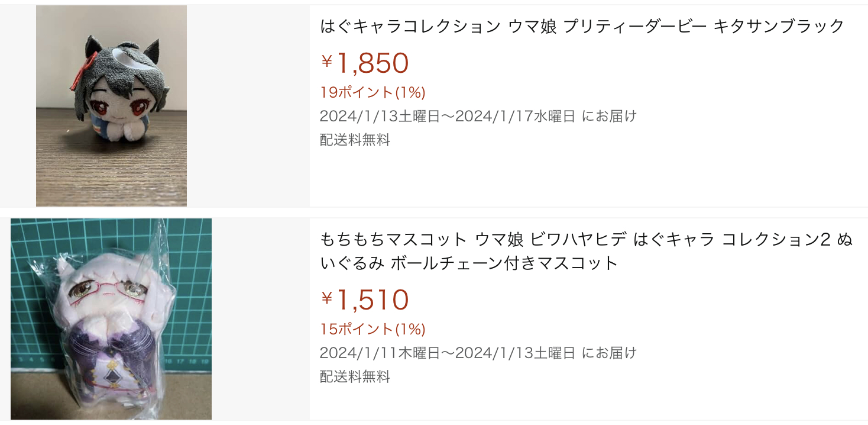Click the 2024/1/13–1/17 delivery estimate
This screenshot has width=868, height=425.
click(x=478, y=116)
